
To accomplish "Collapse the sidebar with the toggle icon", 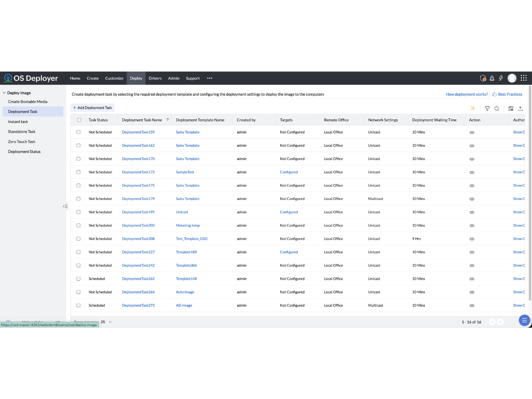I will point(65,206).
